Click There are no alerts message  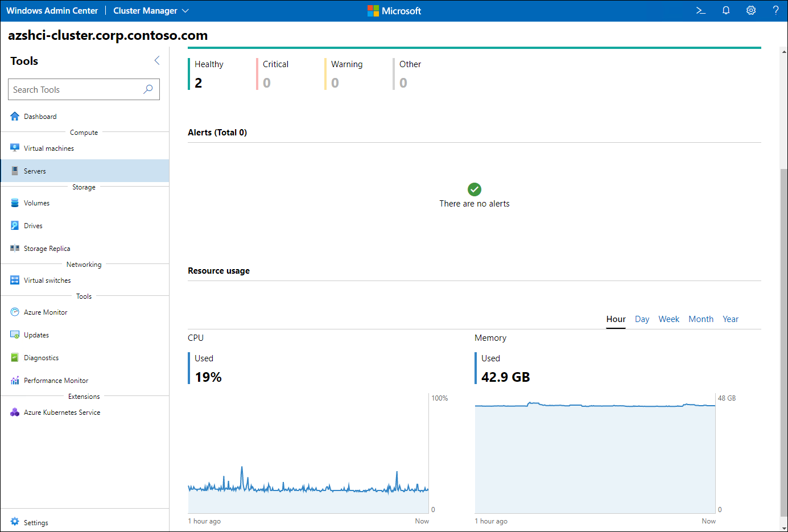pyautogui.click(x=475, y=204)
